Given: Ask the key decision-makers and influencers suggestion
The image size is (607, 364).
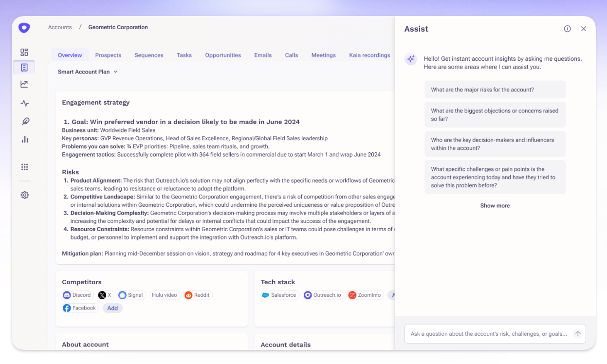Looking at the screenshot, I should [x=495, y=144].
